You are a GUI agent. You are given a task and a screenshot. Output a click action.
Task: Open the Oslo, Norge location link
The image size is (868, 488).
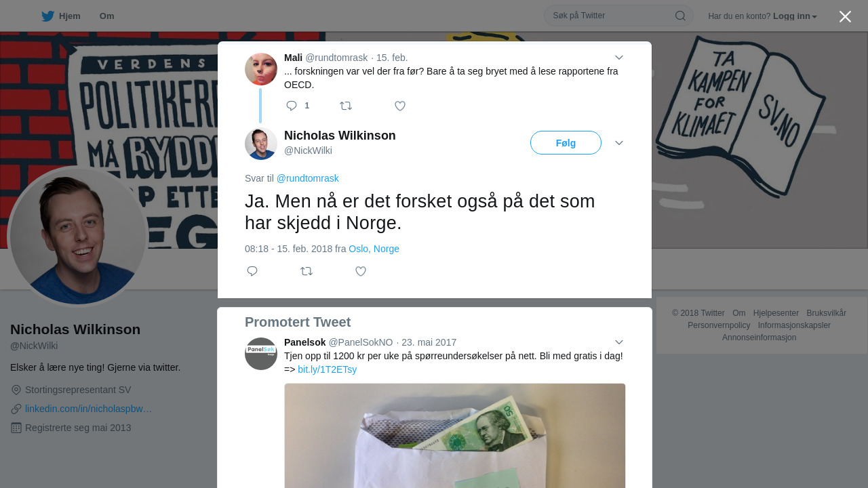[374, 249]
